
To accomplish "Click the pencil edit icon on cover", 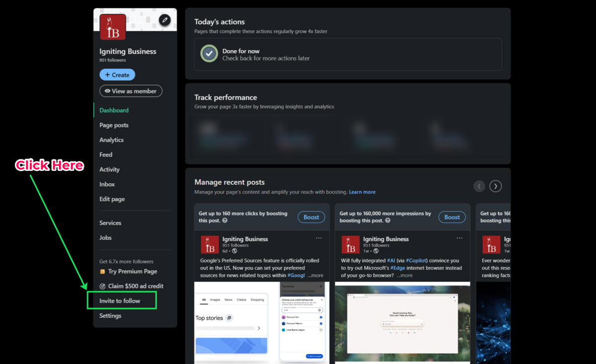I will click(x=164, y=20).
